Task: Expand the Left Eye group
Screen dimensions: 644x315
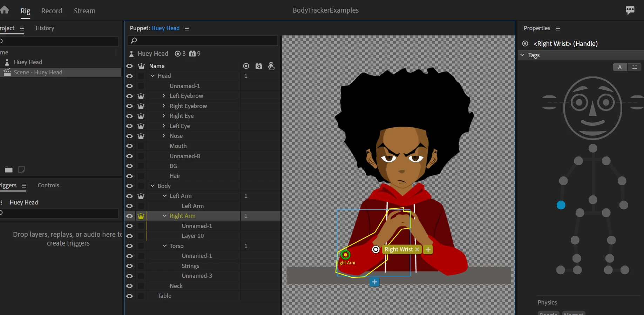Action: click(163, 126)
